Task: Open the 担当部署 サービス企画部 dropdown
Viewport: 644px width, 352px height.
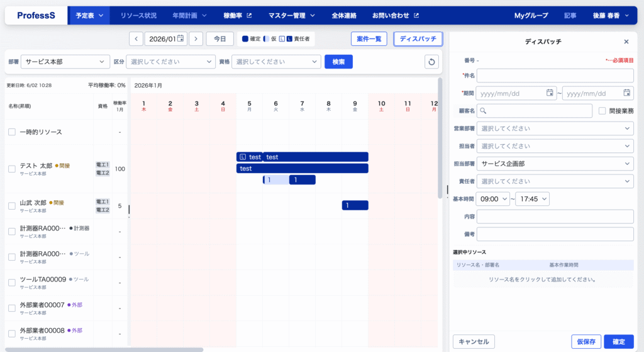Action: [x=555, y=164]
